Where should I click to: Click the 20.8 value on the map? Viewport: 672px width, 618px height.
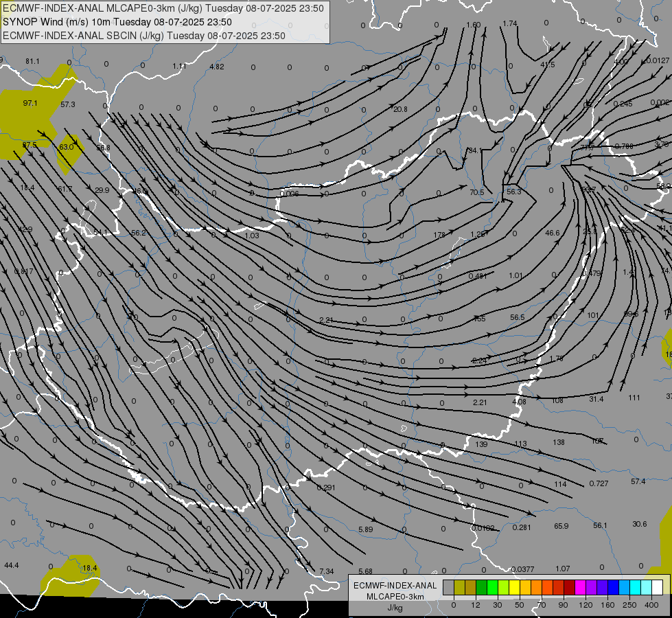[400, 109]
